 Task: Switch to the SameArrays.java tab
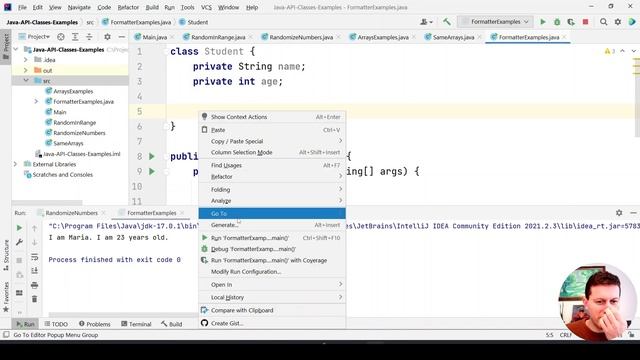pyautogui.click(x=453, y=37)
